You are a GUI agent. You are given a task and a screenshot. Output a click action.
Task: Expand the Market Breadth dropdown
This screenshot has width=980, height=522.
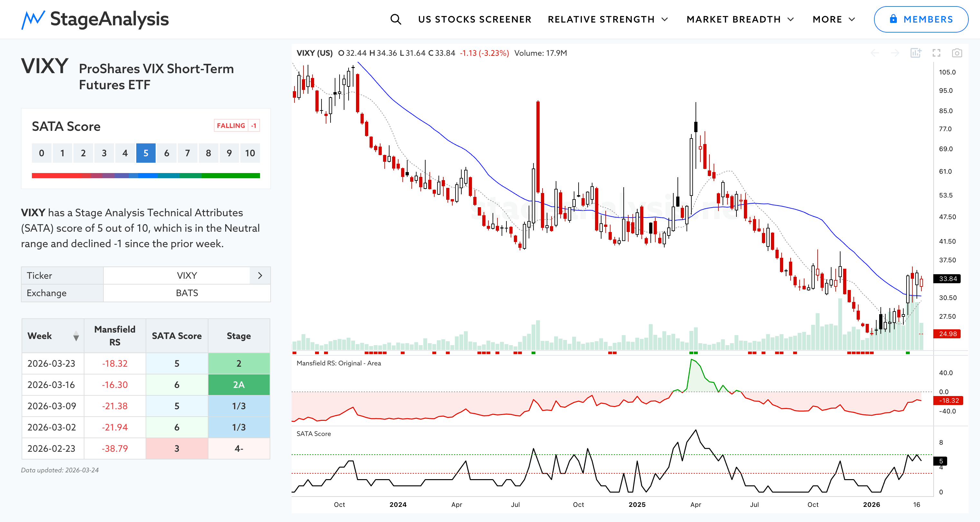(740, 19)
